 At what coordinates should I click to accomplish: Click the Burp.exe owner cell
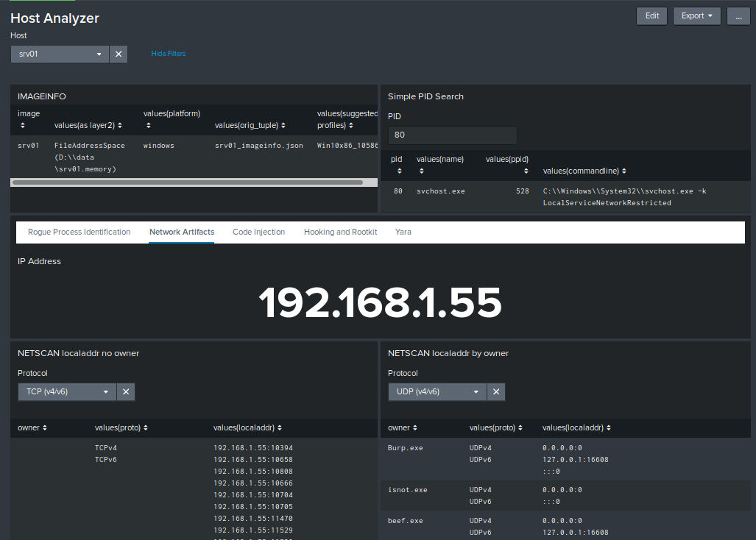pos(405,448)
